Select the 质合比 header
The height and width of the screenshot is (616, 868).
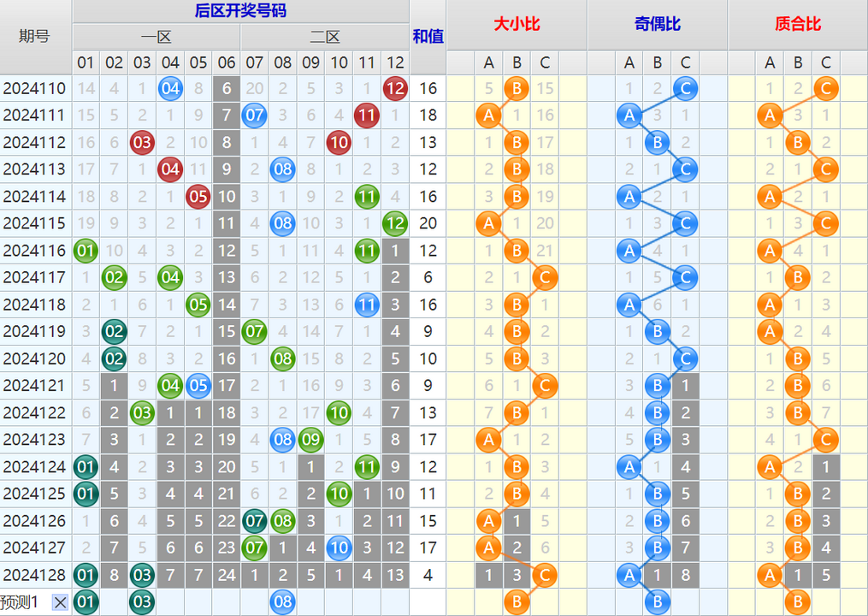[798, 24]
